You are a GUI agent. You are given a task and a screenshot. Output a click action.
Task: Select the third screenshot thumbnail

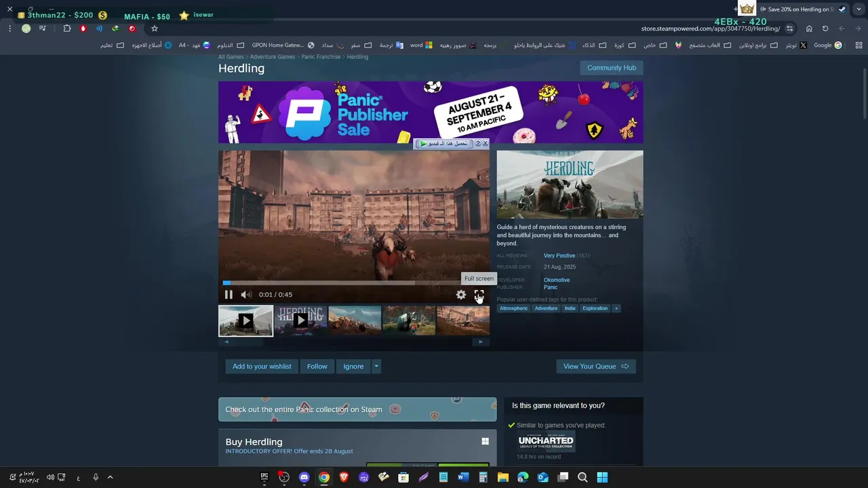(355, 321)
